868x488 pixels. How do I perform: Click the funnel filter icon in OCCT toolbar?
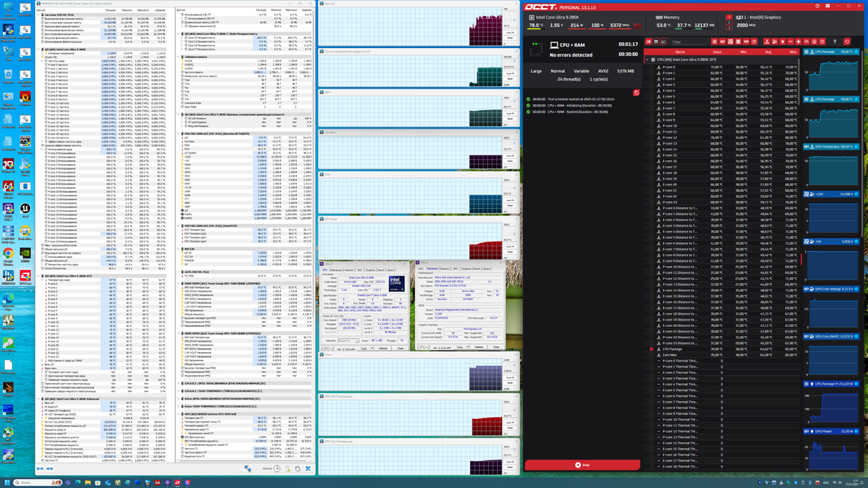click(x=835, y=41)
